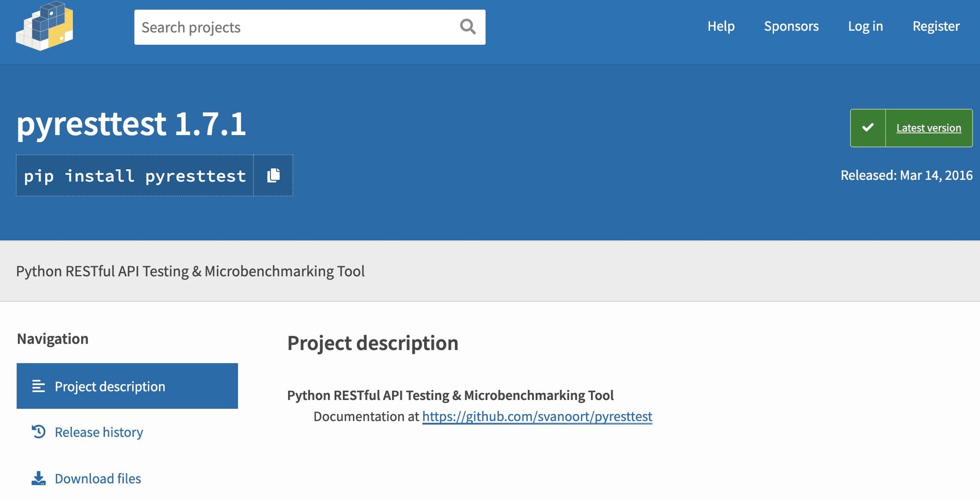
Task: Go to the Log in page
Action: click(865, 26)
